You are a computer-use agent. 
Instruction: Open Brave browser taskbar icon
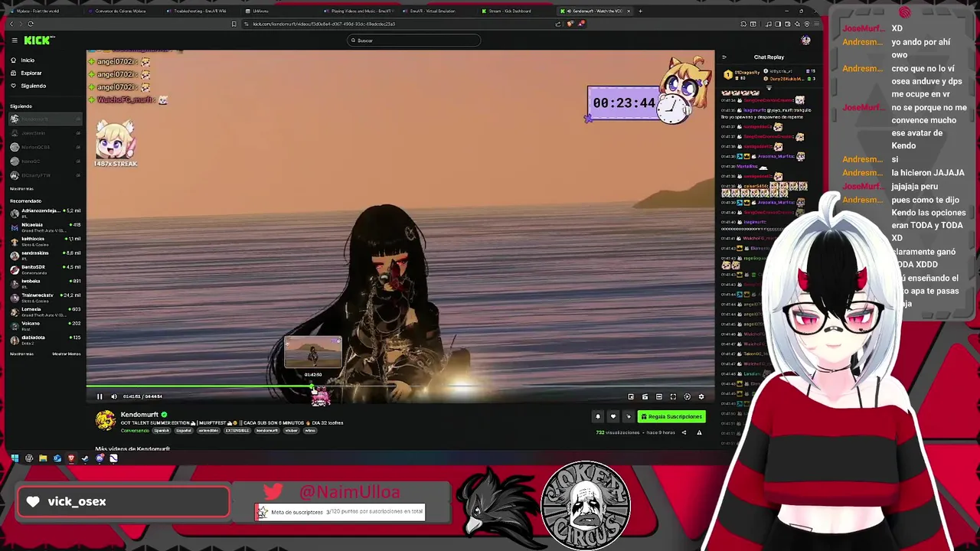click(71, 458)
